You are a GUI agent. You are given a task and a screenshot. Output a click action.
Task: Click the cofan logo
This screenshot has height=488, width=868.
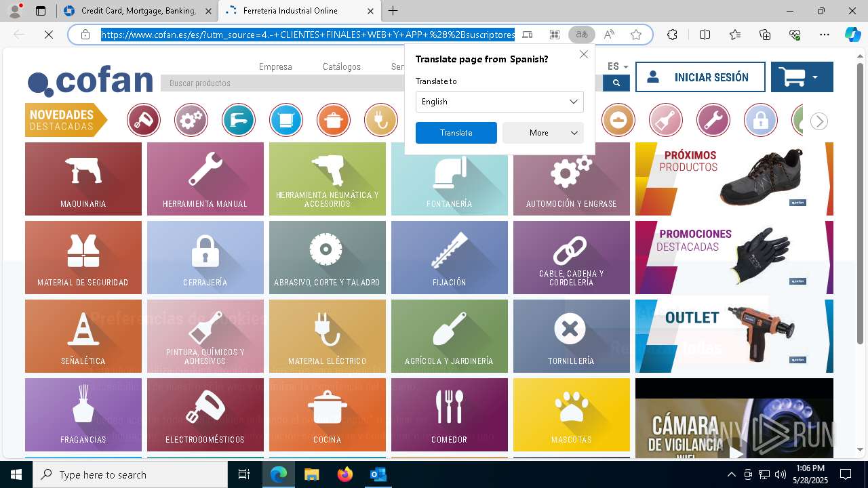(x=90, y=82)
